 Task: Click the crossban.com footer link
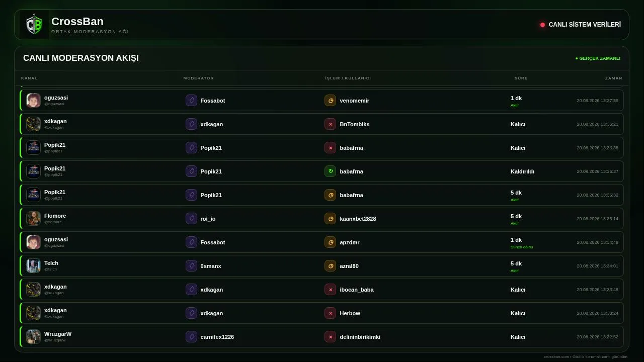556,357
